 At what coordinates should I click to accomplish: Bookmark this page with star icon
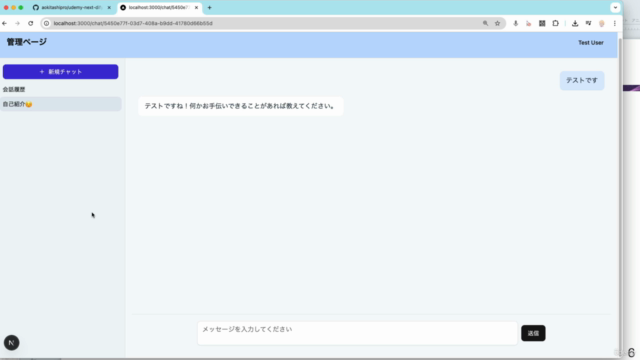tap(498, 23)
